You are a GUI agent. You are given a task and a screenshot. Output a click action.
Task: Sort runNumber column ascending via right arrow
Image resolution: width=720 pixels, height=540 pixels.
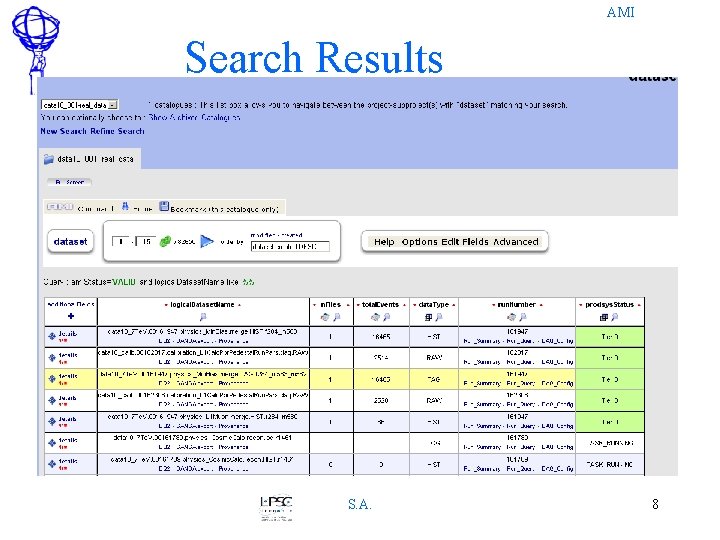[541, 305]
